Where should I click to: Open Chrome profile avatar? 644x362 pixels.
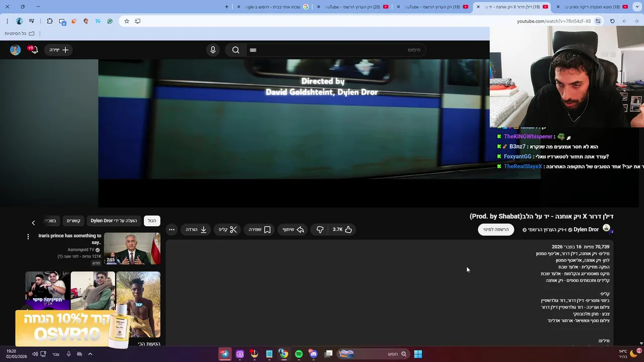point(19,21)
